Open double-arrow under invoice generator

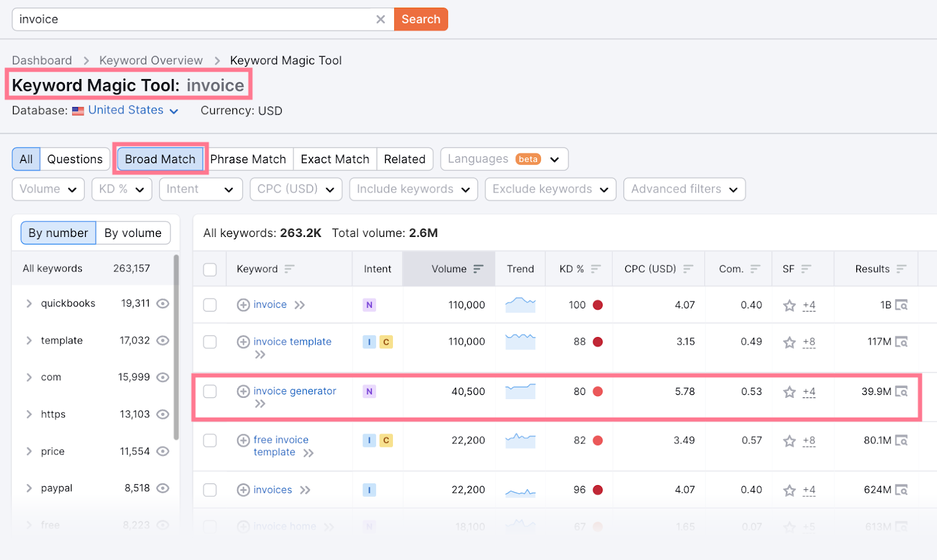pyautogui.click(x=260, y=404)
